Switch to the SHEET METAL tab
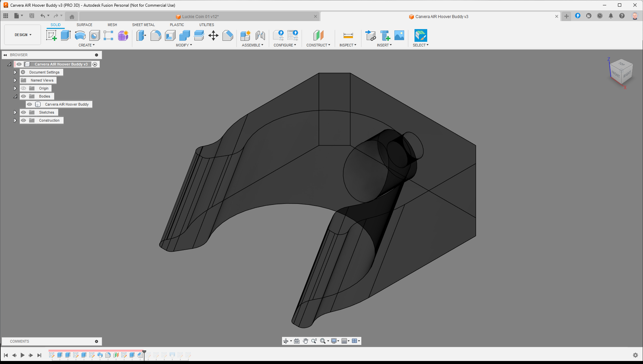Screen dimensions: 643x364 pos(144,25)
